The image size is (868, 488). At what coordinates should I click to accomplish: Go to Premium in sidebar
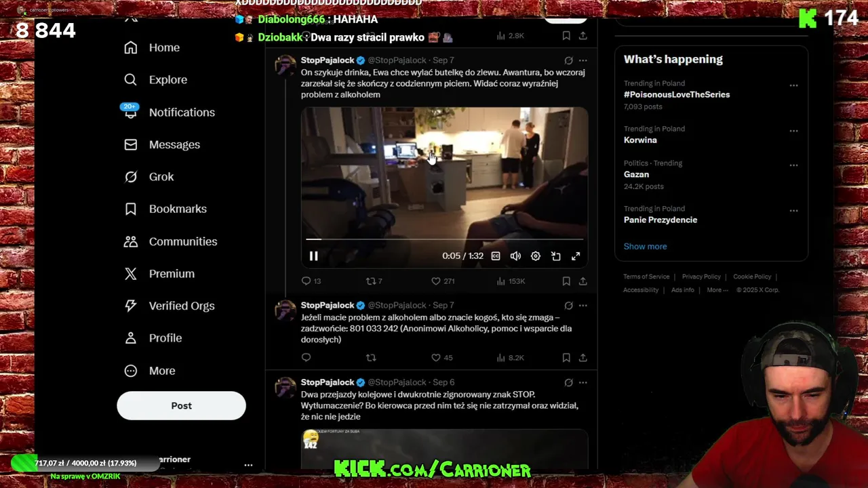[x=159, y=274]
